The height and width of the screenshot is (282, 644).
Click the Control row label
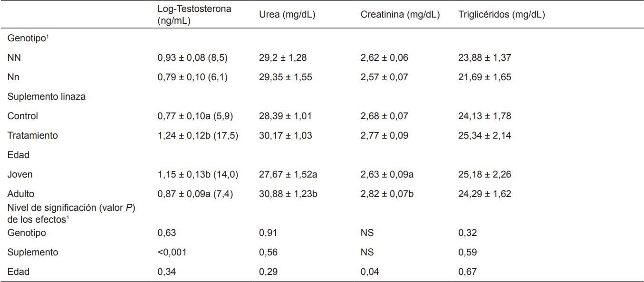[x=22, y=116]
